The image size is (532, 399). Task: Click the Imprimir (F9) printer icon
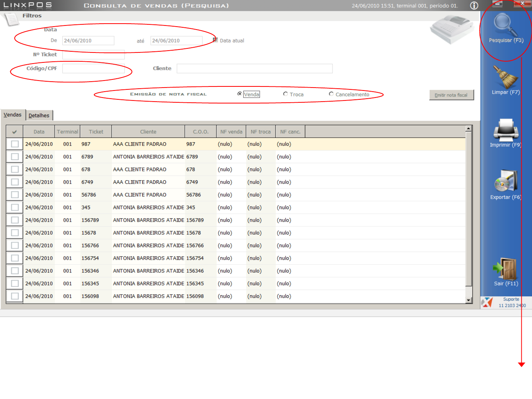tap(506, 130)
